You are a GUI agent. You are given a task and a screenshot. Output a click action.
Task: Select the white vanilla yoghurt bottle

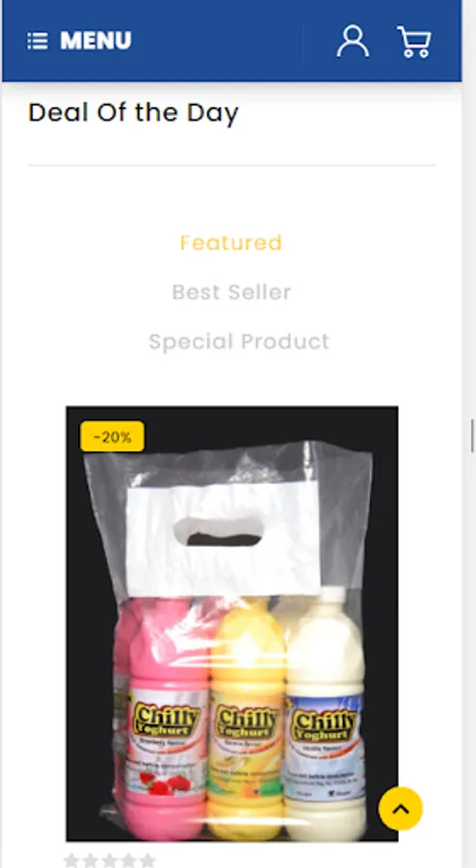325,714
